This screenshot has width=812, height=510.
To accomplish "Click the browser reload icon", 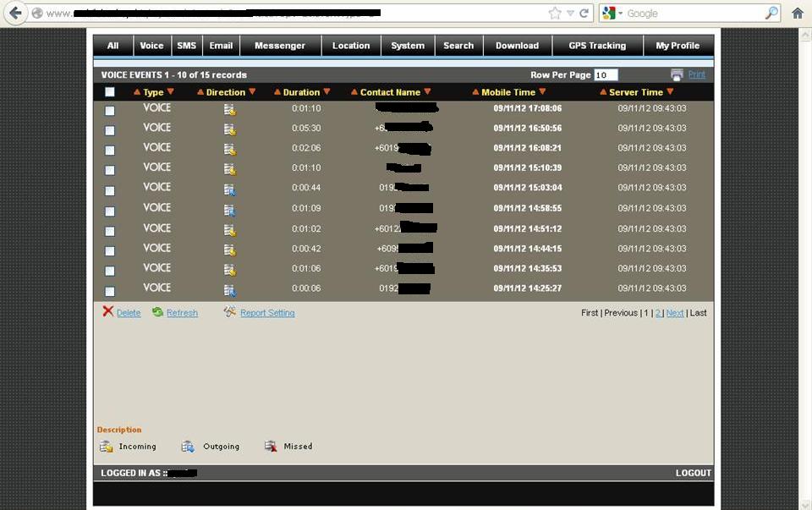I will 584,14.
